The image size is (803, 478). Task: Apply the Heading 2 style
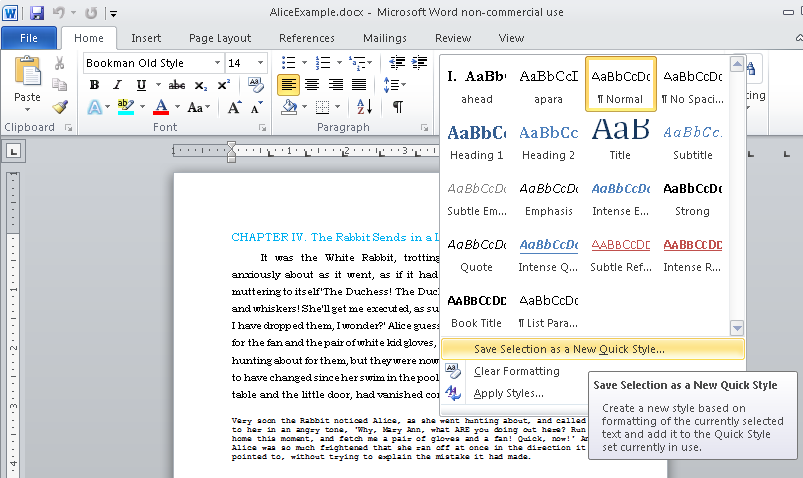click(x=548, y=141)
